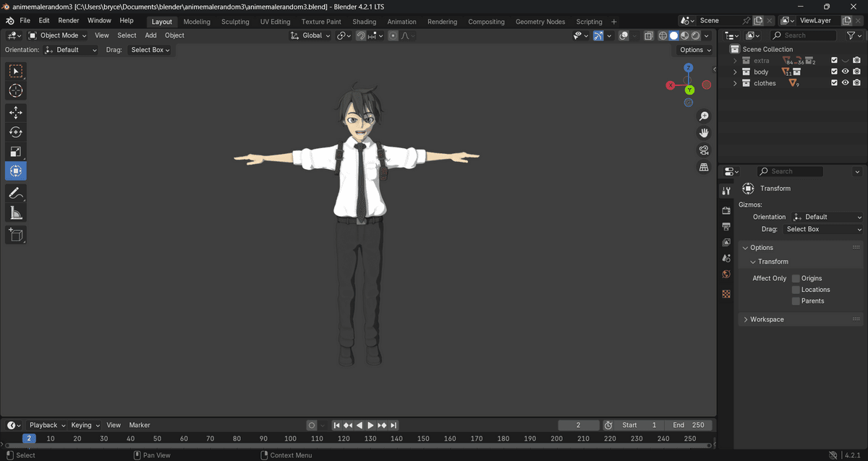
Task: Select the Rotate tool
Action: (x=15, y=132)
